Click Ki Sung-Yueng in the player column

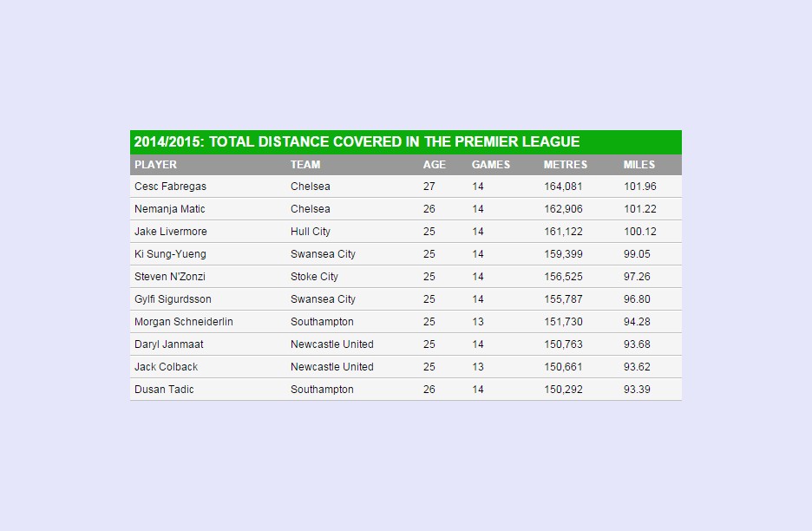[170, 254]
